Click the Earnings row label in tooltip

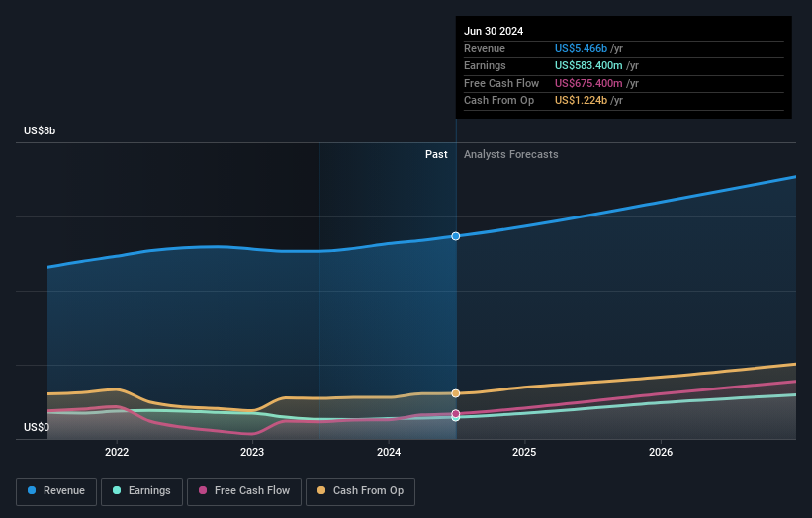tap(485, 65)
